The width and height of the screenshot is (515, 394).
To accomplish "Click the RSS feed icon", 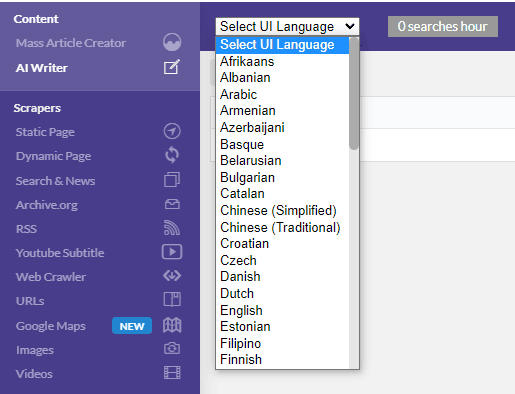I will pyautogui.click(x=172, y=228).
